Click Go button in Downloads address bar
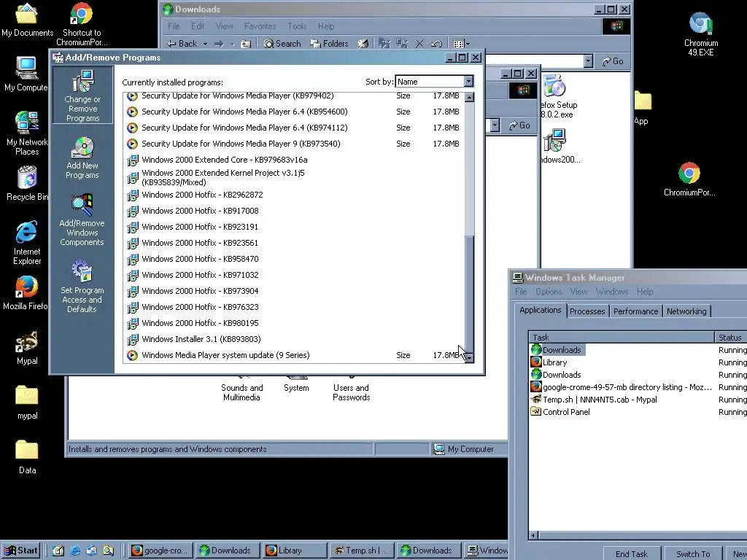The image size is (747, 560). 613,61
